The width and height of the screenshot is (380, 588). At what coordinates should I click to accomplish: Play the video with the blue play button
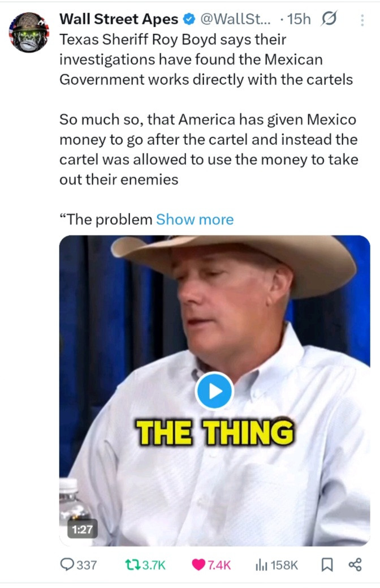[x=214, y=390]
